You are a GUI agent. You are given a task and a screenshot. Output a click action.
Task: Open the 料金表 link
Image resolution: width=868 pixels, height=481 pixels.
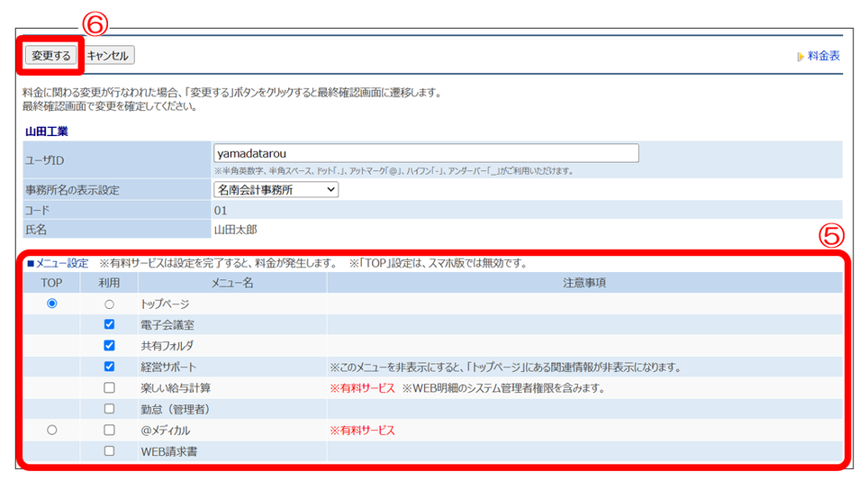pyautogui.click(x=824, y=56)
